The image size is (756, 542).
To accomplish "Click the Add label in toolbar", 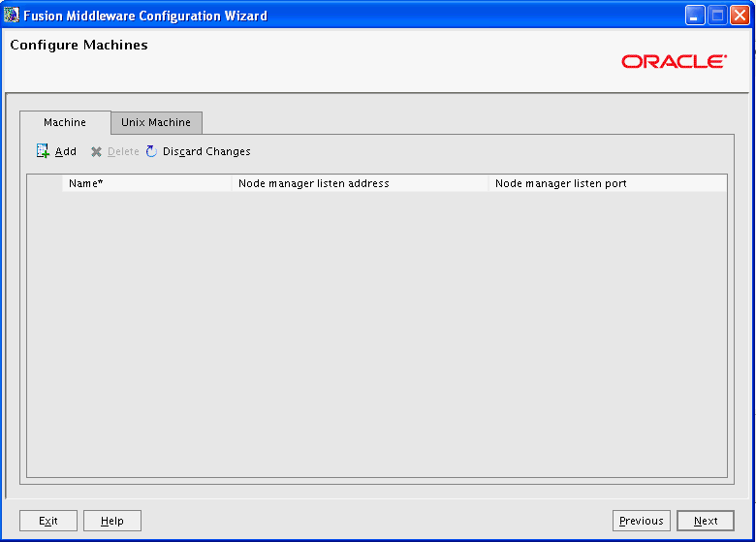I will 66,151.
